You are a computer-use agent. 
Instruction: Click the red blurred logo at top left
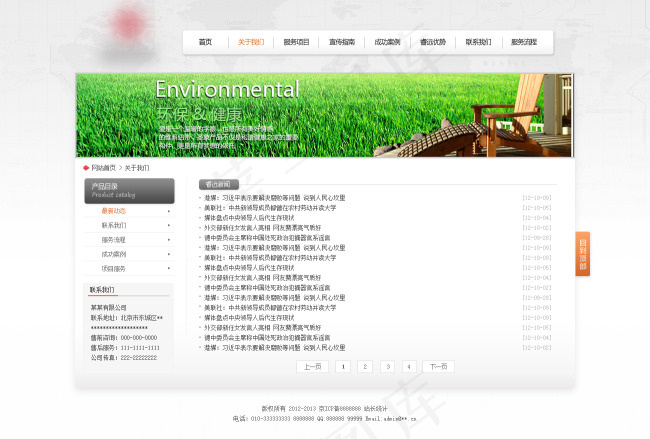pyautogui.click(x=128, y=25)
